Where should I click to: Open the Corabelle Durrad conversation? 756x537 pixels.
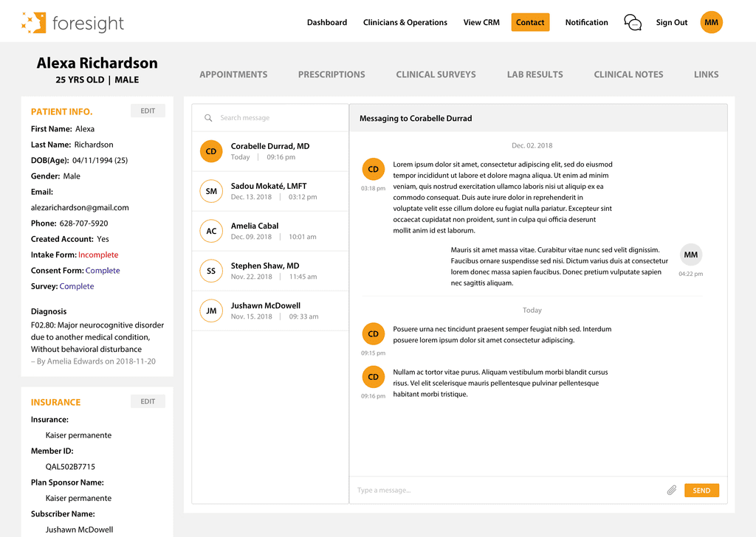(x=269, y=151)
